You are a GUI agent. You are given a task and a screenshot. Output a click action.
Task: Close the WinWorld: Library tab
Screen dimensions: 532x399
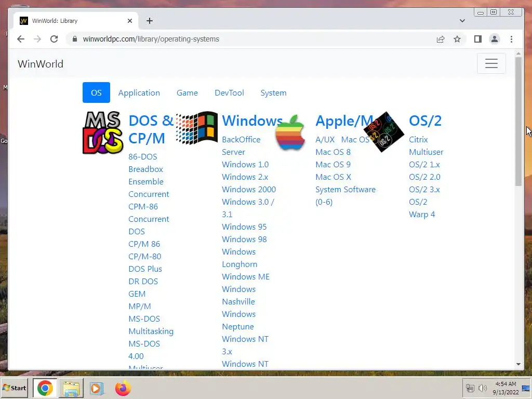pos(129,21)
